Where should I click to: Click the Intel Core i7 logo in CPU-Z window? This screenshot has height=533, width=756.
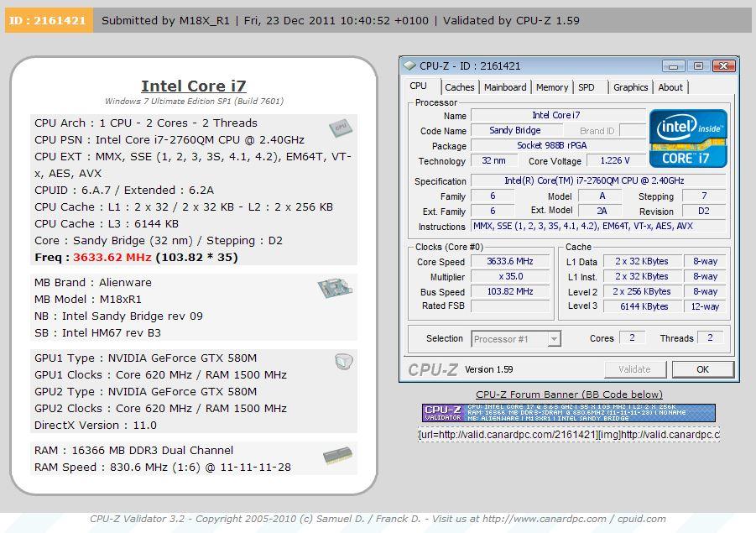[x=688, y=138]
